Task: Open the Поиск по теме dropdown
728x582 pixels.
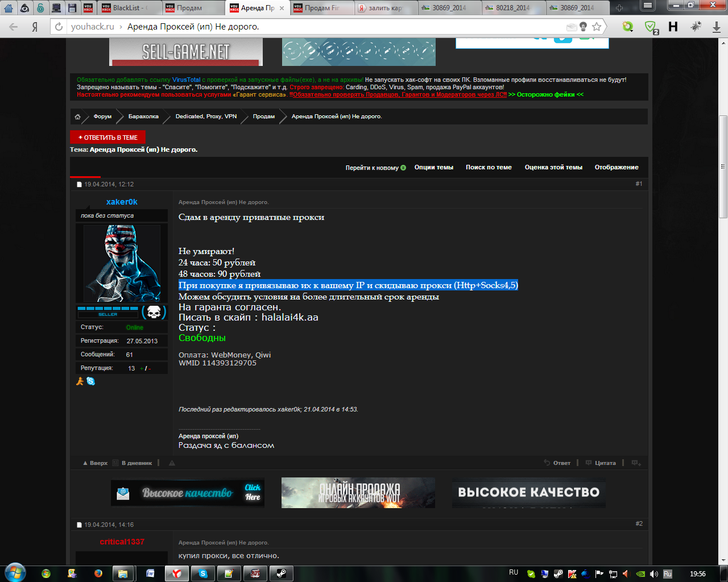Action: tap(489, 168)
